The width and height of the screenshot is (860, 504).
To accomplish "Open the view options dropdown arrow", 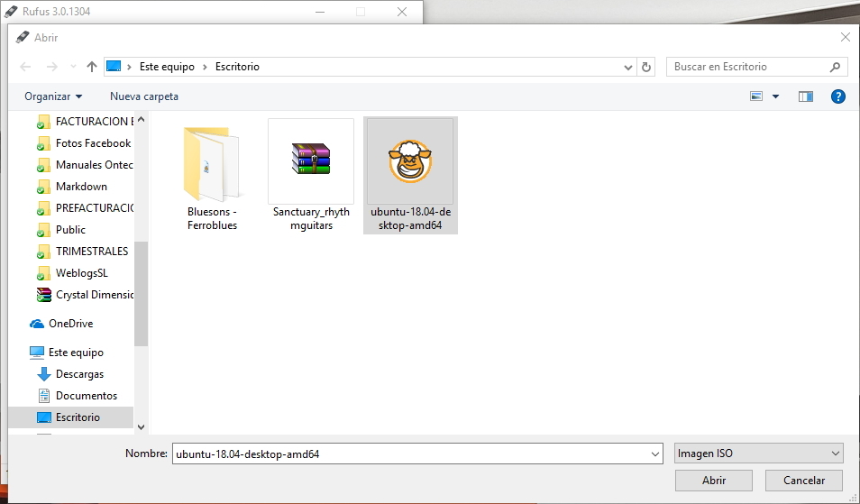I will (775, 96).
